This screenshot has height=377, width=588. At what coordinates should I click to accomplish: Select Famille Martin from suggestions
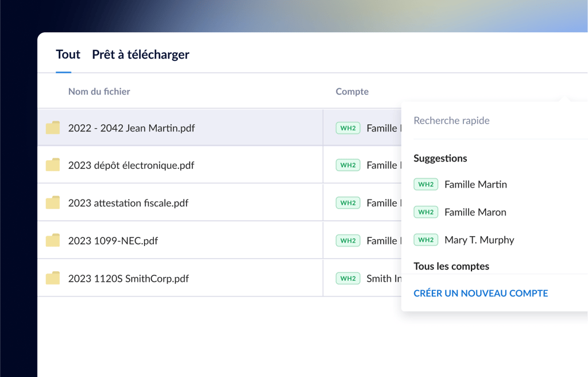[475, 184]
